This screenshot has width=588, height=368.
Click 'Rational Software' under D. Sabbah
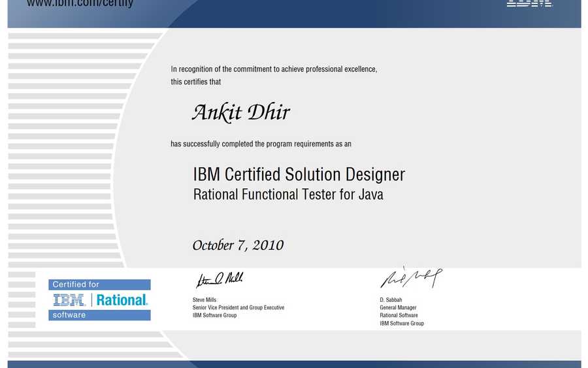click(x=399, y=316)
